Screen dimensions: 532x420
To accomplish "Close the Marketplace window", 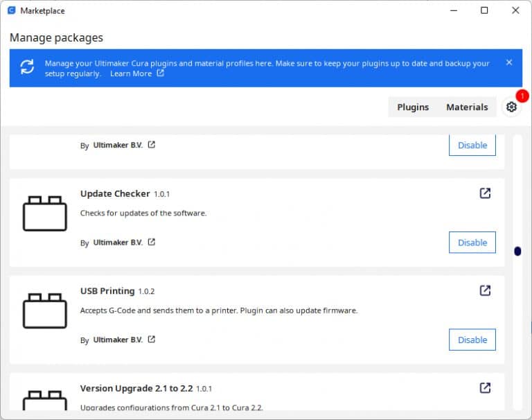I will pos(515,10).
